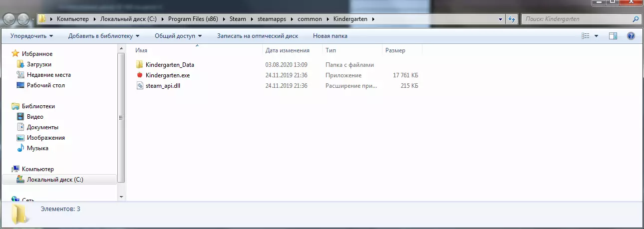Click the Kindergarten_Data folder icon
The width and height of the screenshot is (644, 229).
(x=139, y=65)
